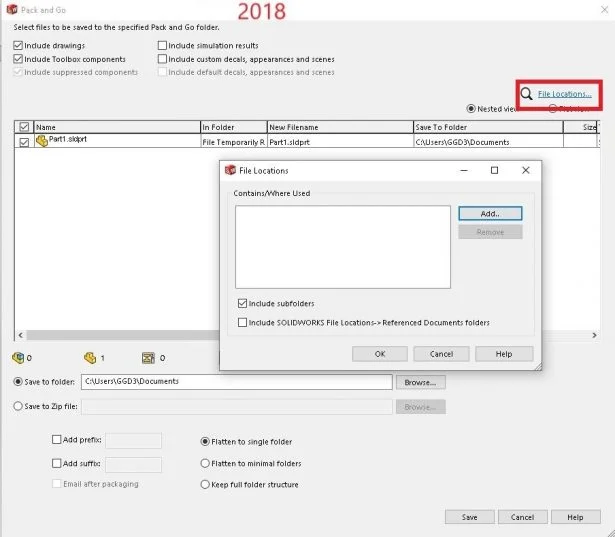
Task: Enable Include simulation results
Action: (162, 46)
